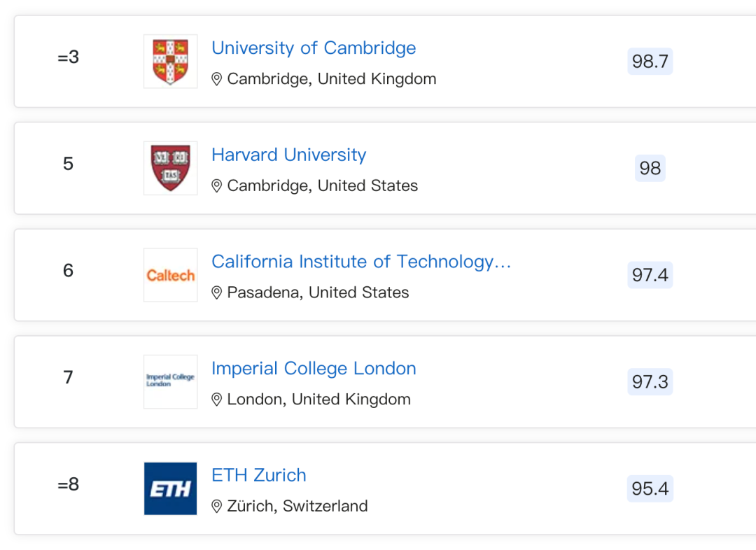Viewport: 756px width, 550px height.
Task: Open the ETH Zurich link
Action: (259, 475)
